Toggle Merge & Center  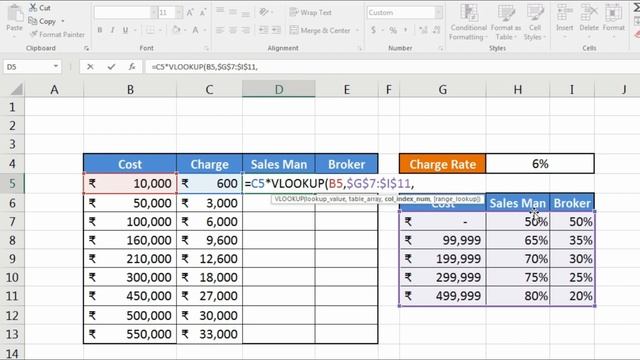coord(320,30)
